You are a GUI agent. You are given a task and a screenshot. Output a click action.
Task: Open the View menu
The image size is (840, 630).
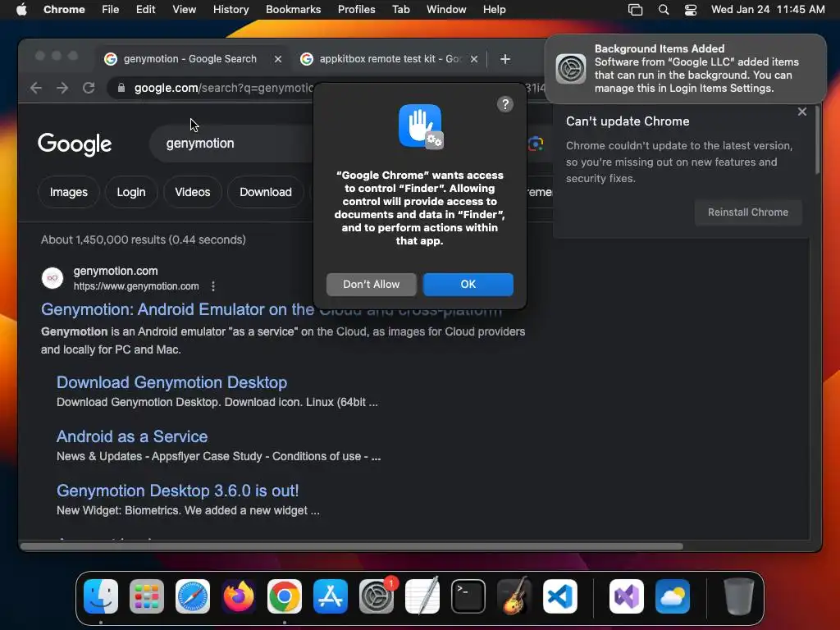click(185, 9)
